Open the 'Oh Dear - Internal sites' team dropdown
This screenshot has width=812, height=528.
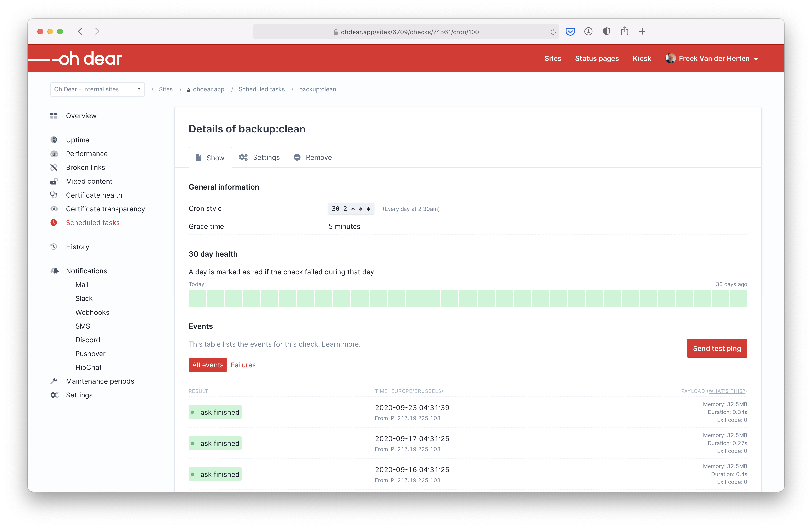98,89
